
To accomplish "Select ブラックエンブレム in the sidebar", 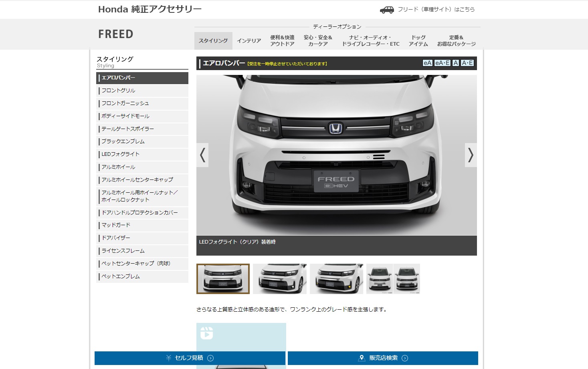I will 142,141.
